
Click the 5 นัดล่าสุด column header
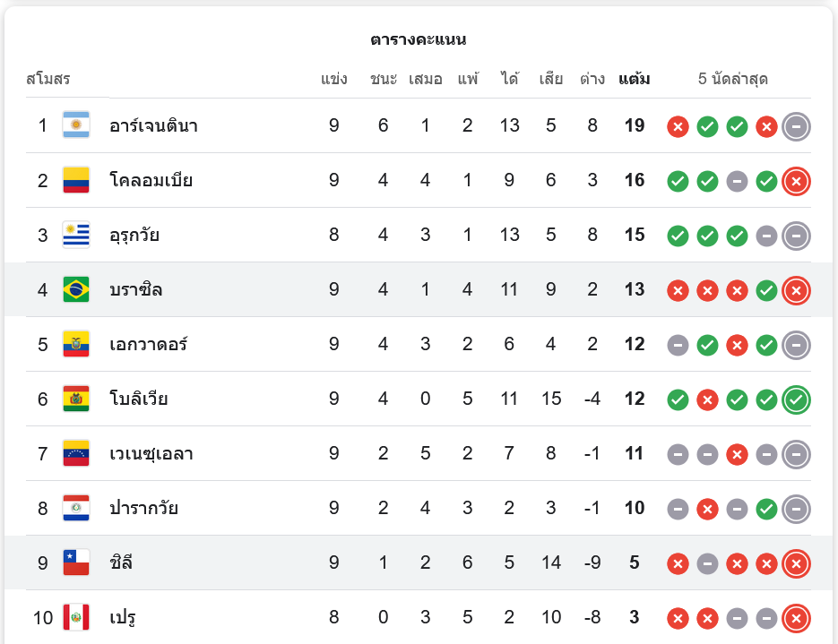point(733,79)
